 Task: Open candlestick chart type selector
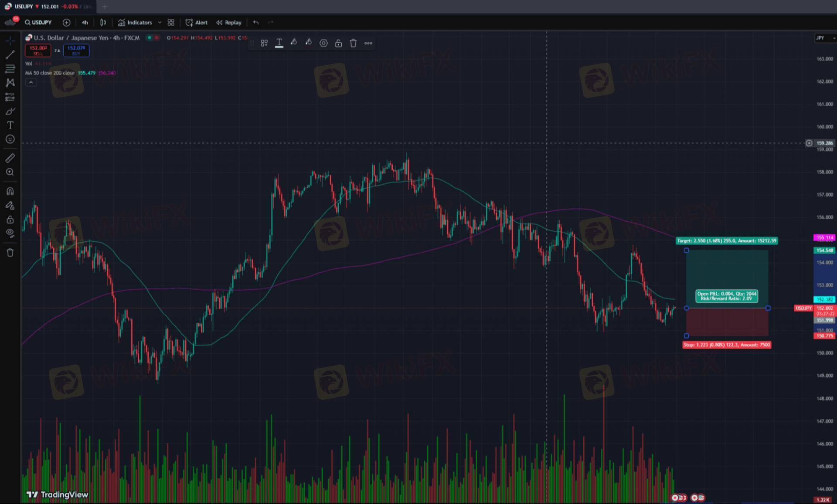pyautogui.click(x=103, y=22)
